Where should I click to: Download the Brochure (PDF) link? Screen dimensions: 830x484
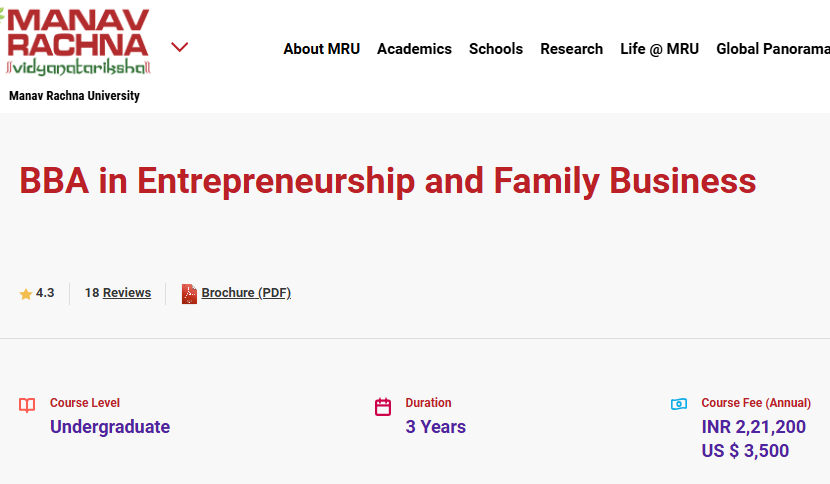246,293
